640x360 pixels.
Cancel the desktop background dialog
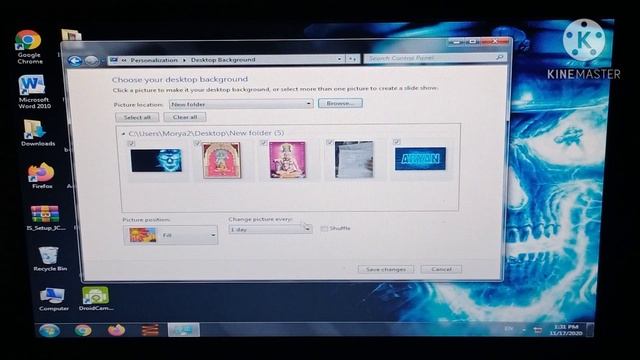(x=441, y=269)
